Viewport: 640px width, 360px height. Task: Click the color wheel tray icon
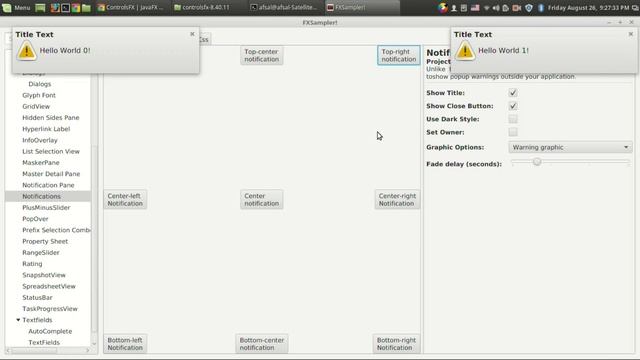[443, 7]
